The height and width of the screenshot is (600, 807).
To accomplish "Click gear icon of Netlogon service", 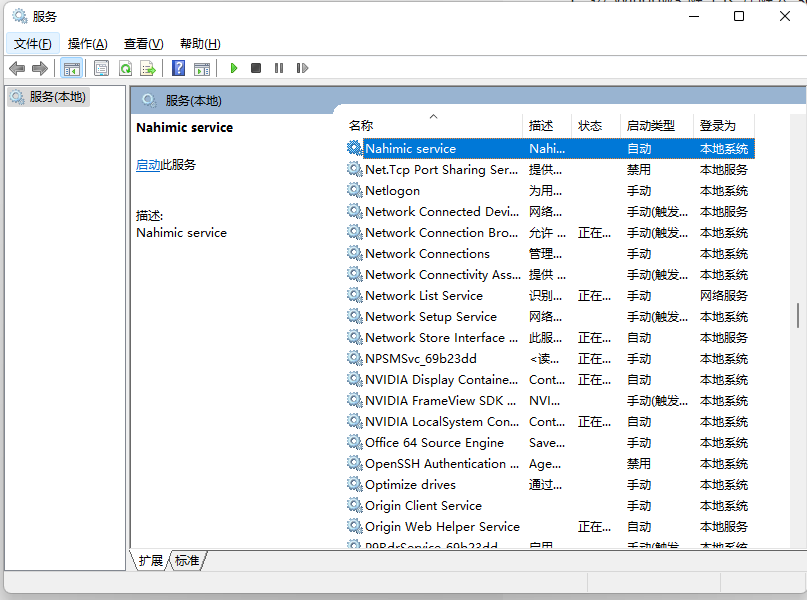I will click(355, 190).
